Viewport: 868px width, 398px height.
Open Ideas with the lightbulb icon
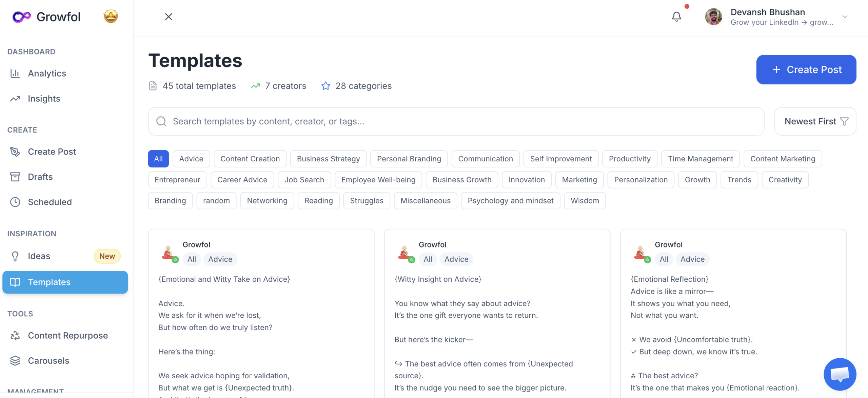click(x=16, y=256)
